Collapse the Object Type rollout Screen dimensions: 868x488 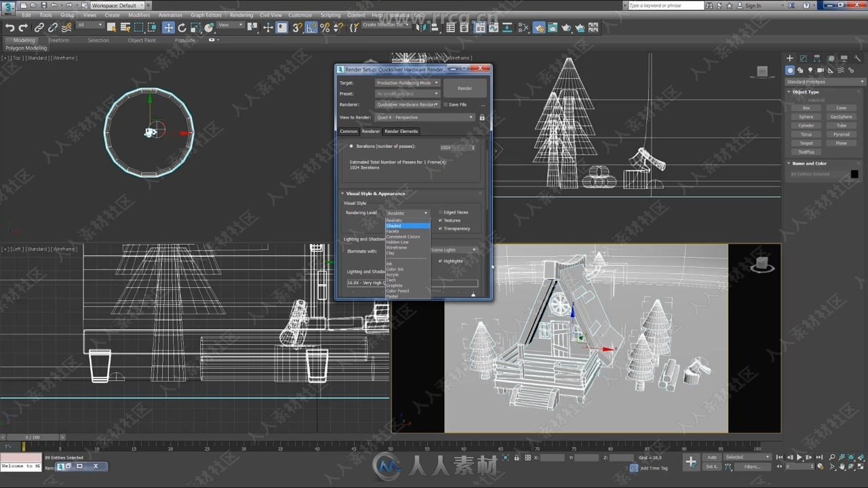[x=805, y=92]
